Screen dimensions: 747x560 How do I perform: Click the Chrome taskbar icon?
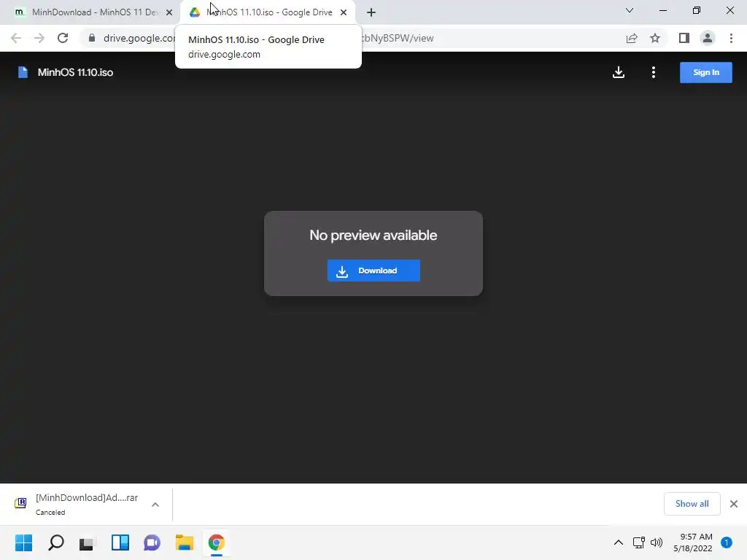click(x=216, y=542)
